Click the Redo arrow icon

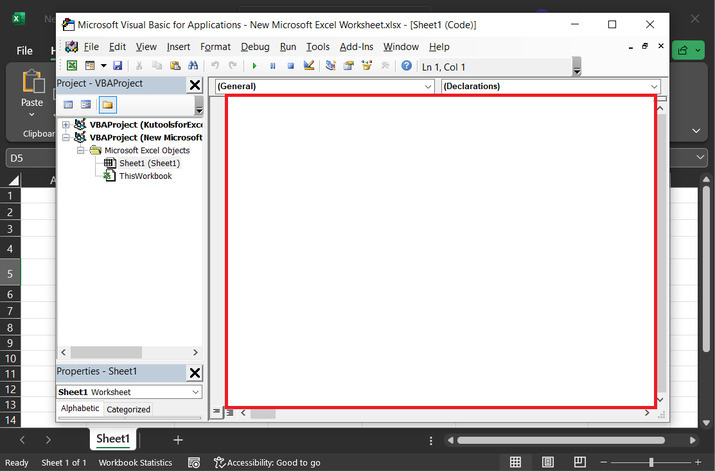pos(233,66)
